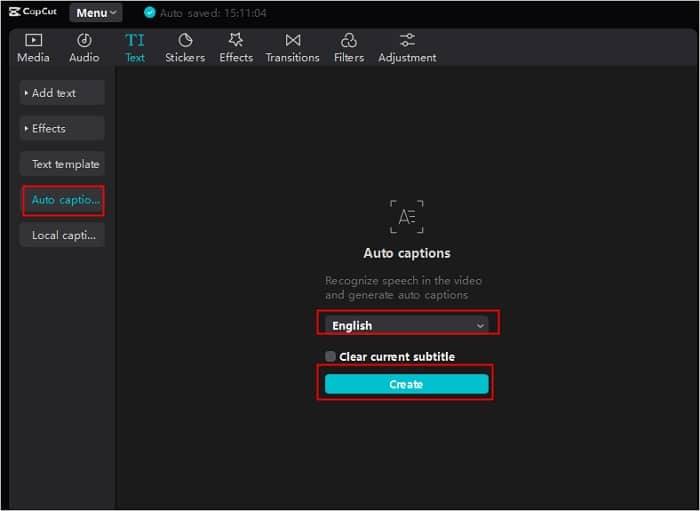
Task: Click the Auto captions heading
Action: tap(407, 253)
